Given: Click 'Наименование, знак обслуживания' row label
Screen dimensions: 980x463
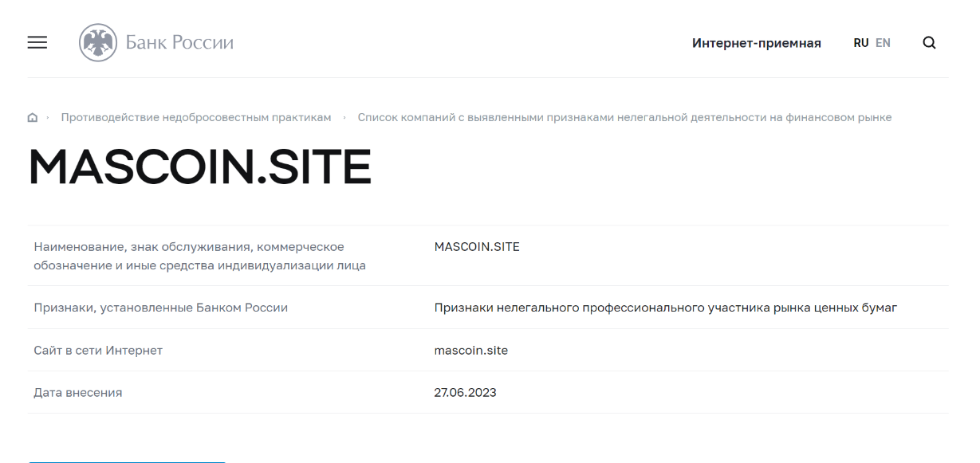Looking at the screenshot, I should click(199, 256).
